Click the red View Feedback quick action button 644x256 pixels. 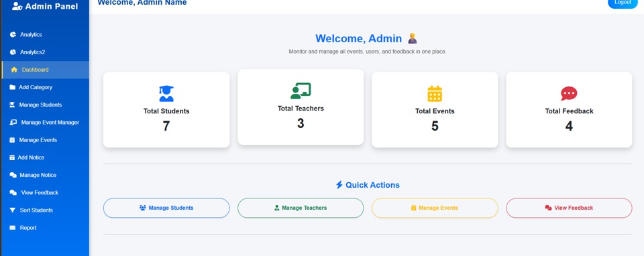[569, 208]
